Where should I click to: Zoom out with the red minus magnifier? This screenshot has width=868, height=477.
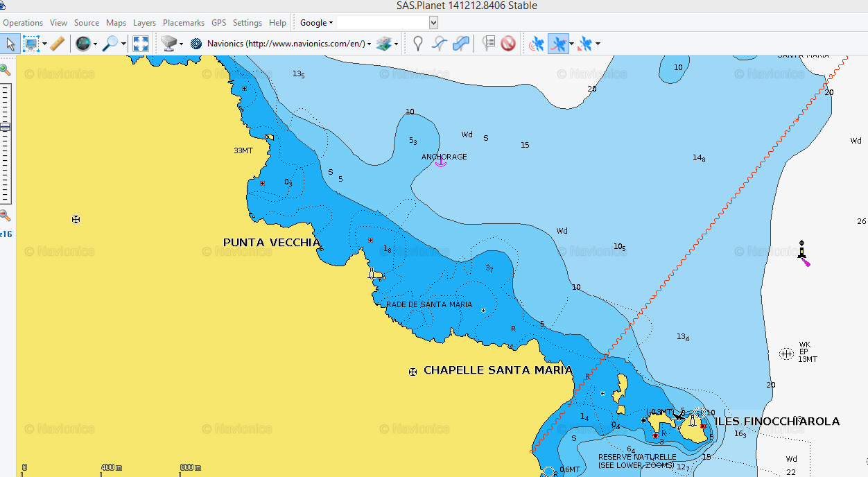(5, 216)
